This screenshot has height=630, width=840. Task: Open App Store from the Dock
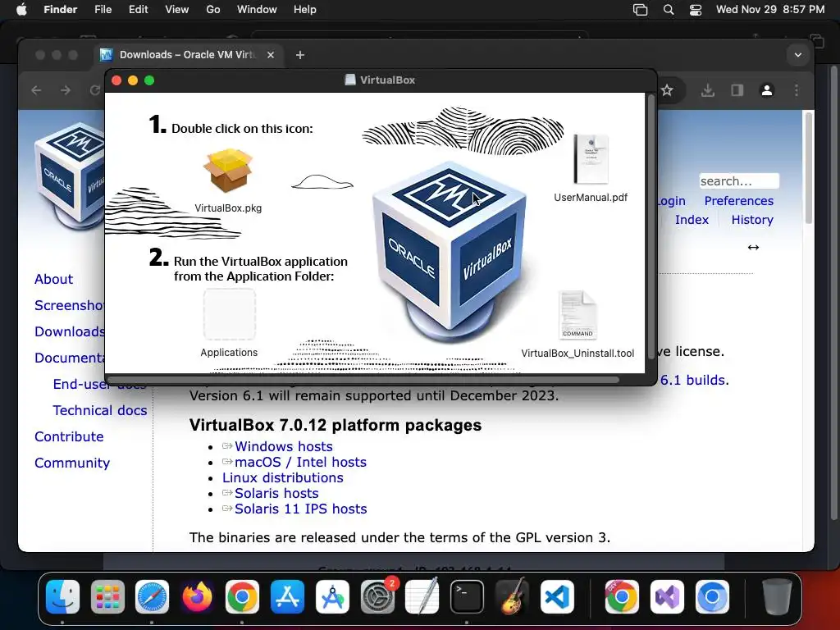coord(287,596)
